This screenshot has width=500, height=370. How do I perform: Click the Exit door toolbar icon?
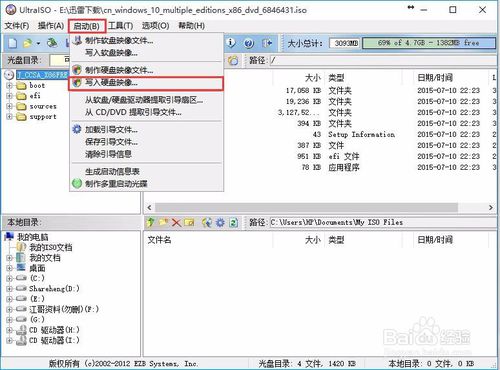pos(267,43)
